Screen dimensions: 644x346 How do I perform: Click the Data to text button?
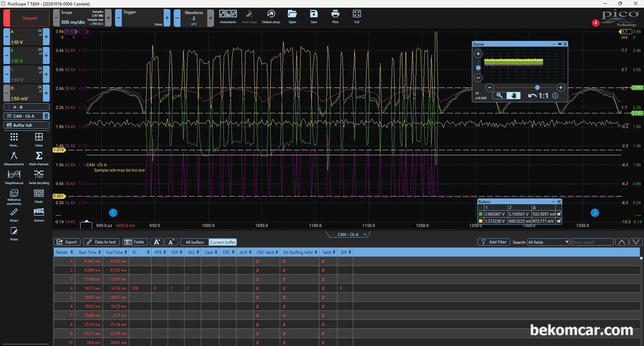pyautogui.click(x=101, y=242)
